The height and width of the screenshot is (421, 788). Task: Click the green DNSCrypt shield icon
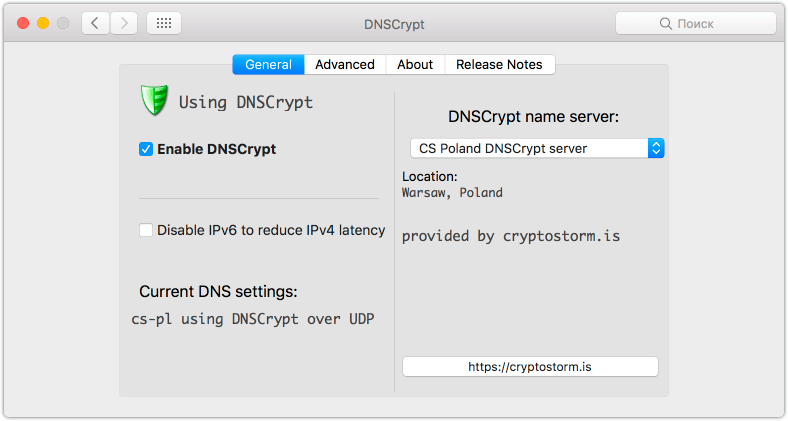[154, 100]
